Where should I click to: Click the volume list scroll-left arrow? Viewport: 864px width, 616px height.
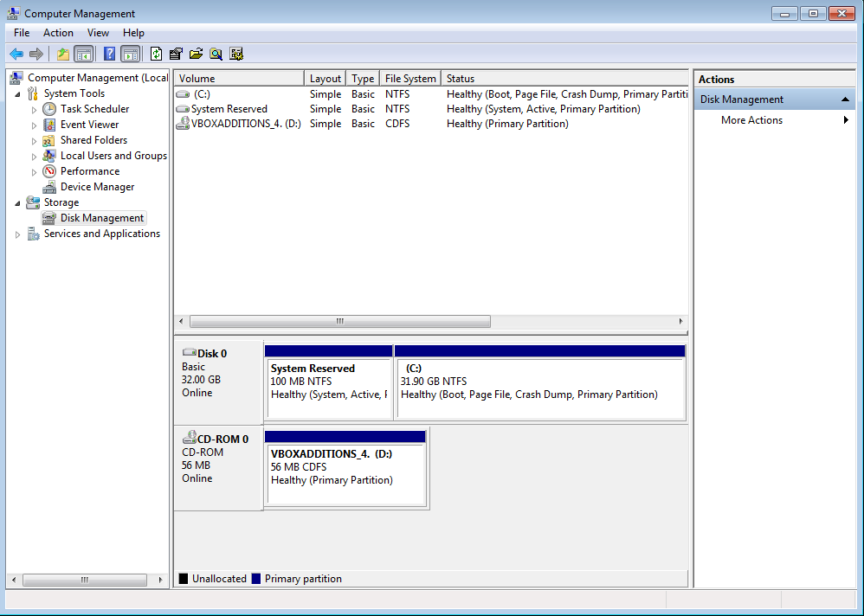(x=181, y=322)
